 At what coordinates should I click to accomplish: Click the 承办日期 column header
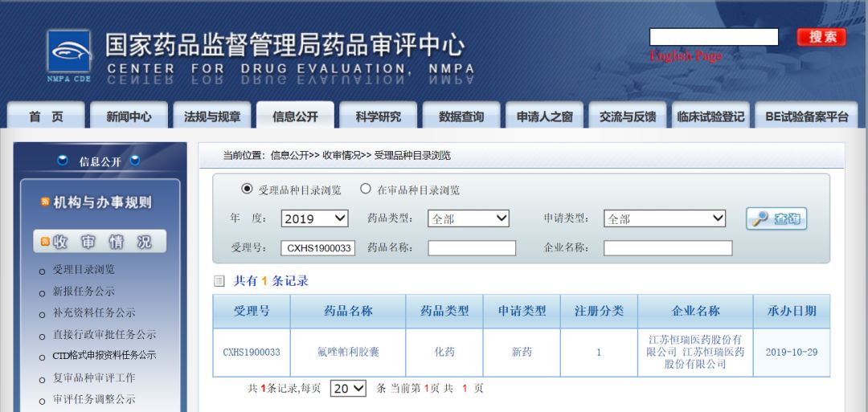pyautogui.click(x=792, y=312)
